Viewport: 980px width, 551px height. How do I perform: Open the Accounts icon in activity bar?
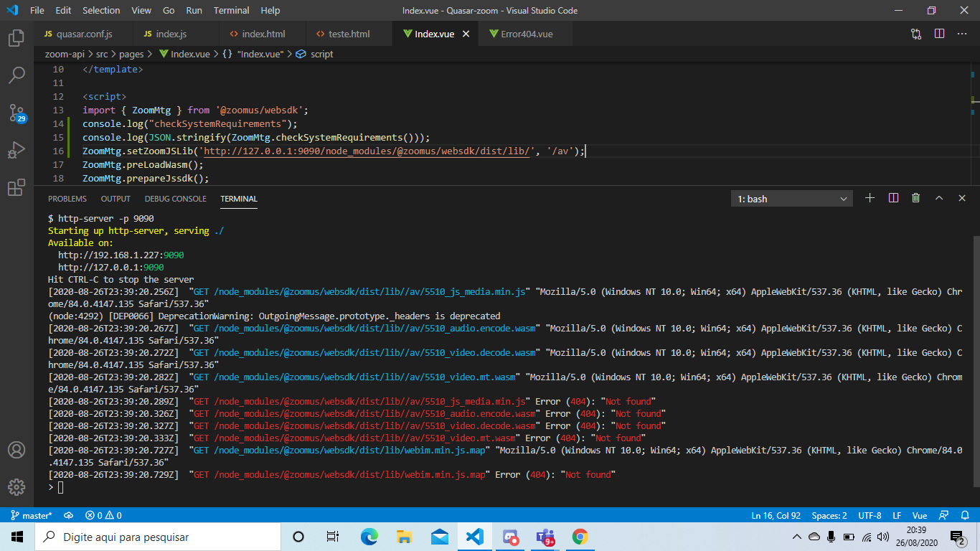(17, 450)
